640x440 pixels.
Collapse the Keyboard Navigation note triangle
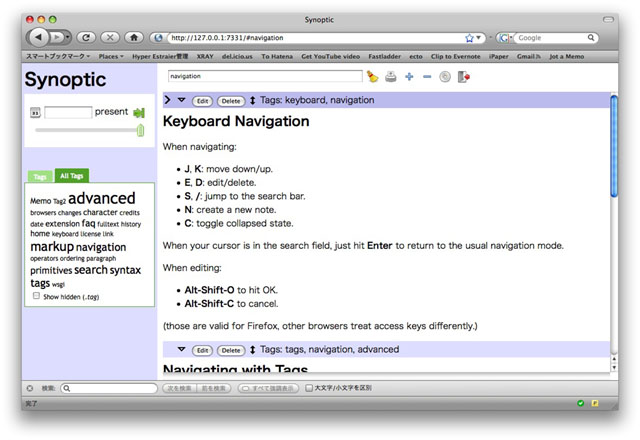pyautogui.click(x=182, y=100)
